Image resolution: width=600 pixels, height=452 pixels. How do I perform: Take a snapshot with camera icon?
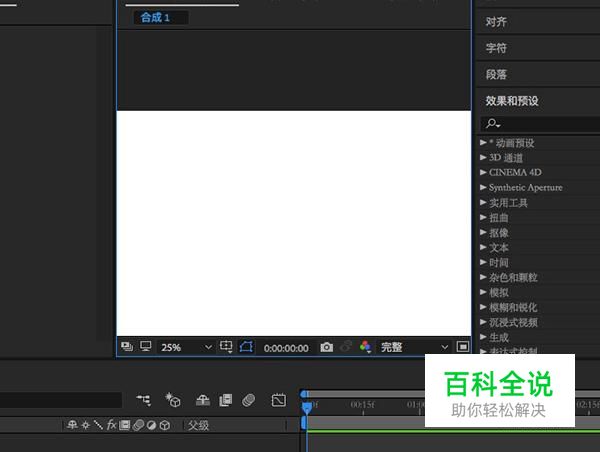(326, 347)
